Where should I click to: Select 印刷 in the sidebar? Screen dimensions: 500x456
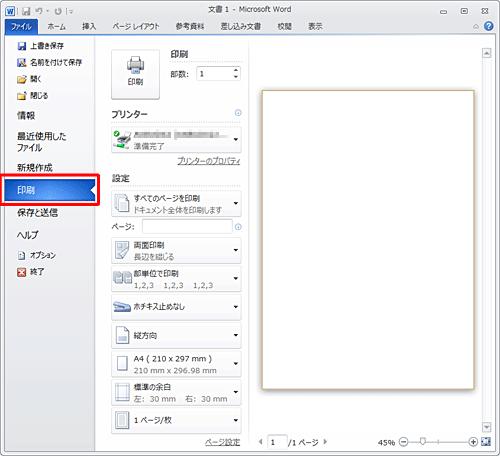click(x=50, y=190)
